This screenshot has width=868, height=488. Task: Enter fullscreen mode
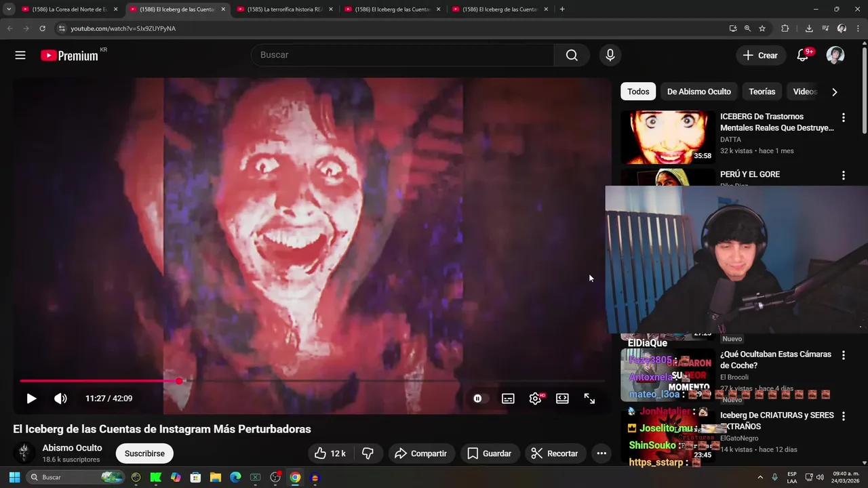(x=589, y=399)
